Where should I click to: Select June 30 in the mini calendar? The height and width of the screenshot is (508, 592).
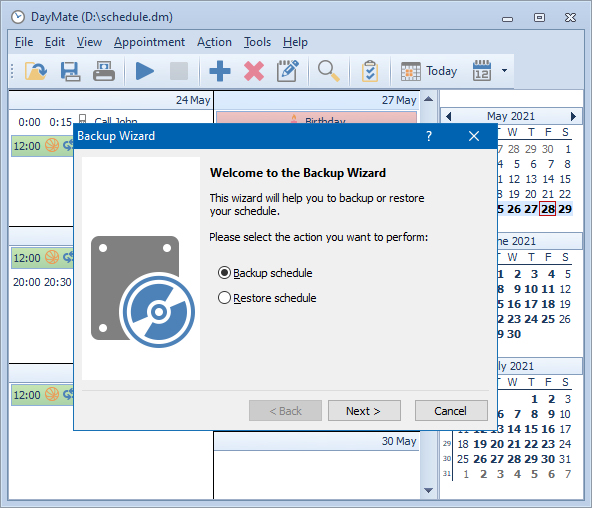coord(514,334)
